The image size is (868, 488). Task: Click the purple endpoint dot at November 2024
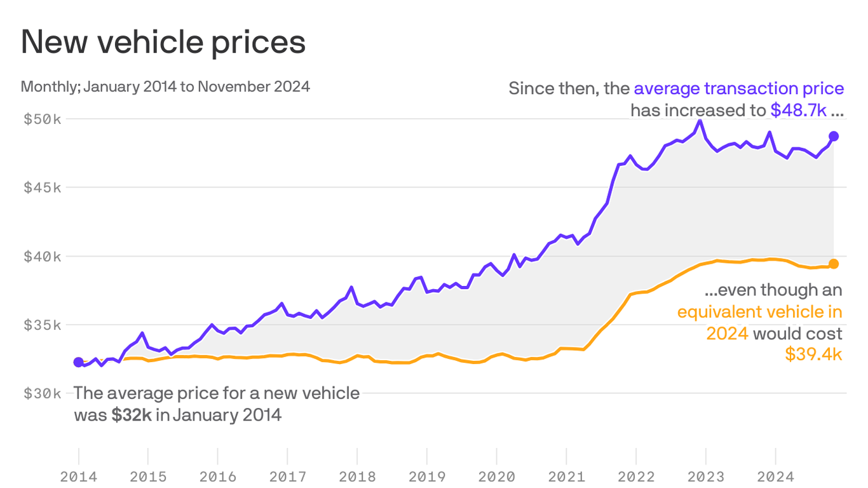pos(834,137)
